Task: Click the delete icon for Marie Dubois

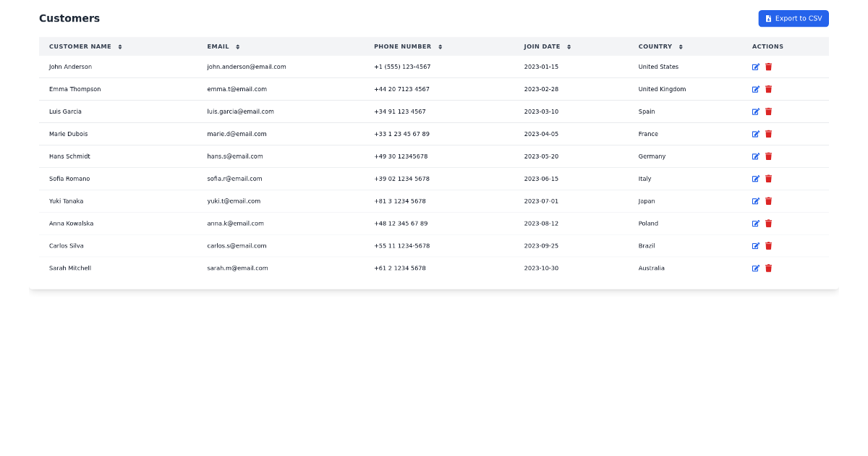Action: point(768,134)
